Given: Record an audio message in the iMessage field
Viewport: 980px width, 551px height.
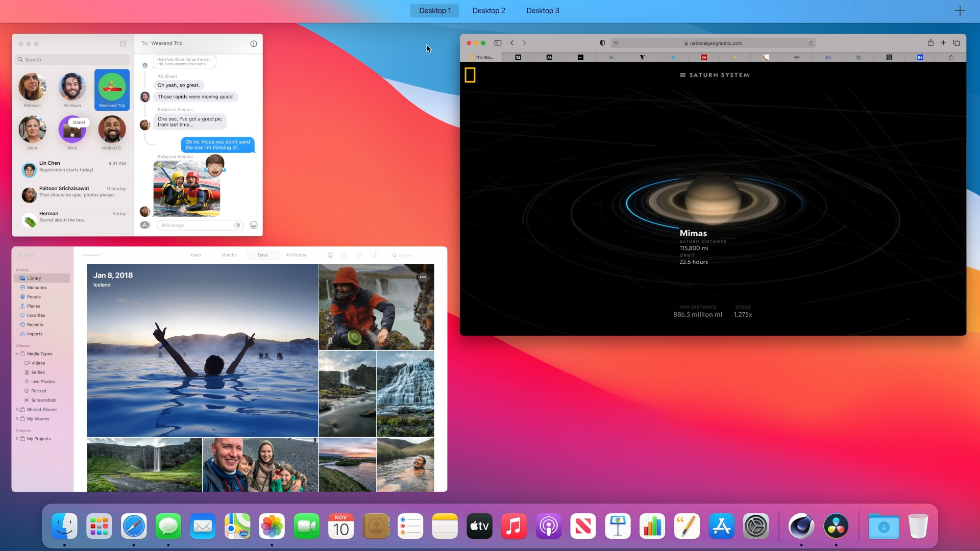Looking at the screenshot, I should tap(236, 225).
